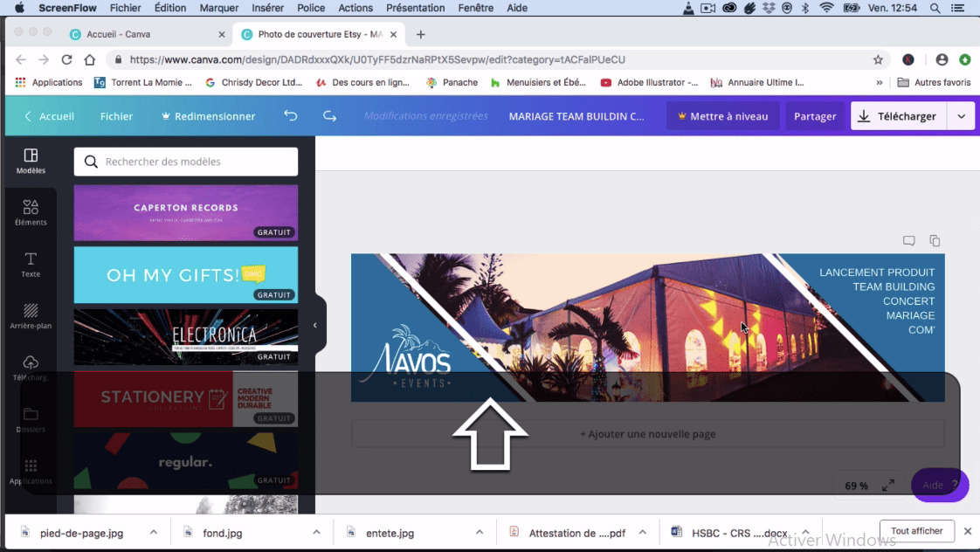Open the Chrome profile account icon
The width and height of the screenshot is (980, 552).
942,59
